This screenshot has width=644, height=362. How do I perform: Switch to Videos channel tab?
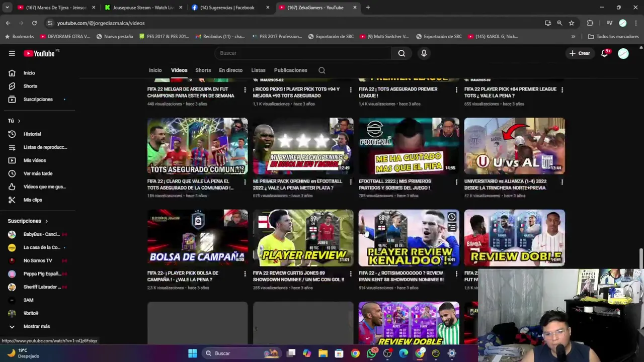pyautogui.click(x=179, y=70)
